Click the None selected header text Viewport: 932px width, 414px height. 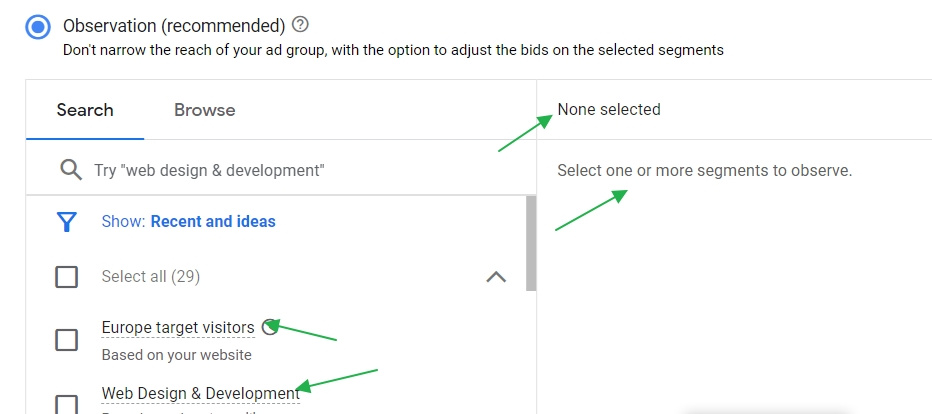pos(609,110)
